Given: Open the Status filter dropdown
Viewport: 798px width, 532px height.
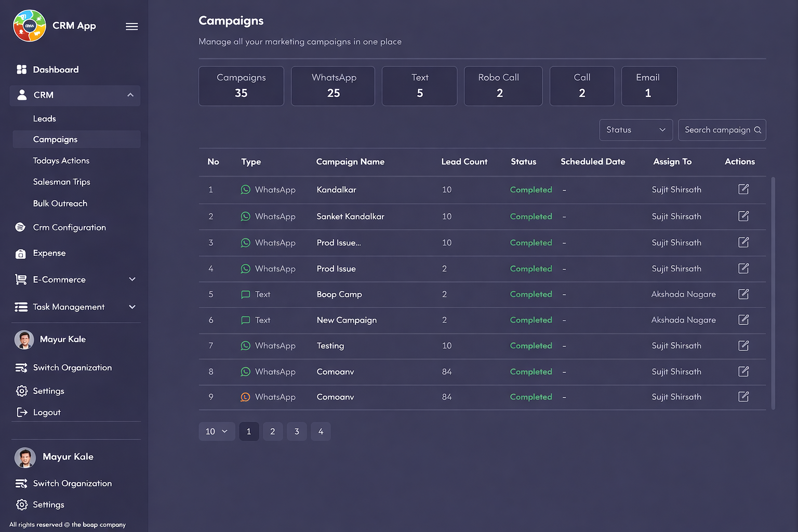Looking at the screenshot, I should pos(635,130).
